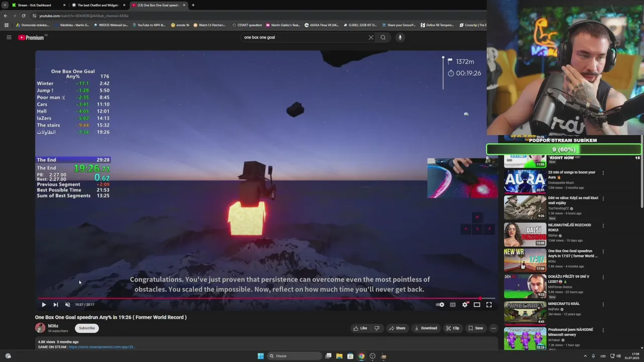Image resolution: width=644 pixels, height=362 pixels.
Task: Clear the search box text
Action: click(371, 37)
